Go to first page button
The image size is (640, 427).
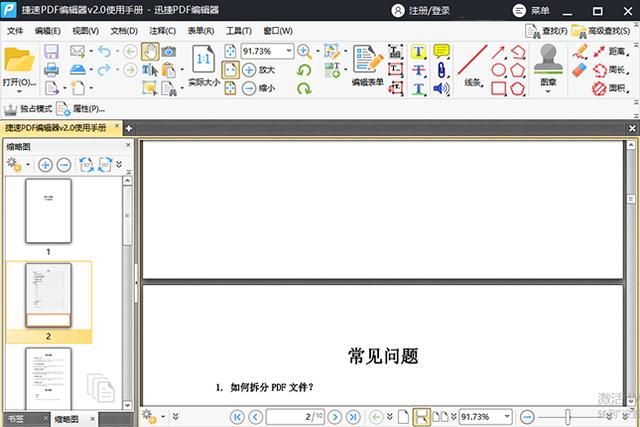click(x=237, y=417)
